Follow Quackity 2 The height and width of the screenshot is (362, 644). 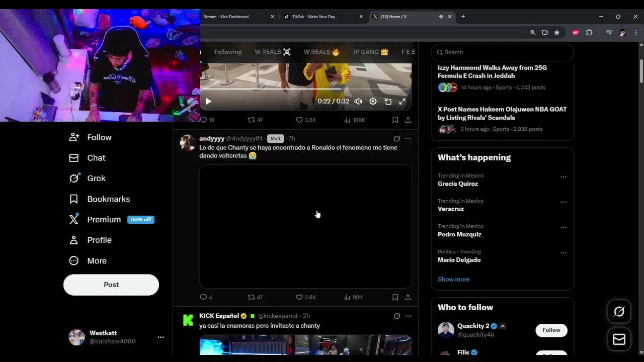pyautogui.click(x=551, y=330)
